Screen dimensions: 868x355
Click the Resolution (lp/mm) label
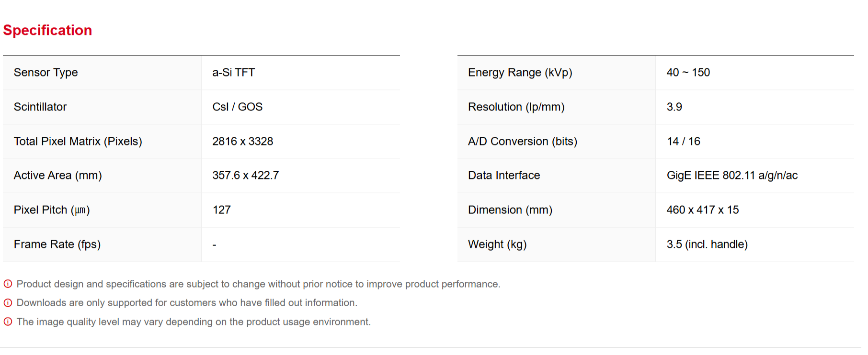[x=516, y=107]
